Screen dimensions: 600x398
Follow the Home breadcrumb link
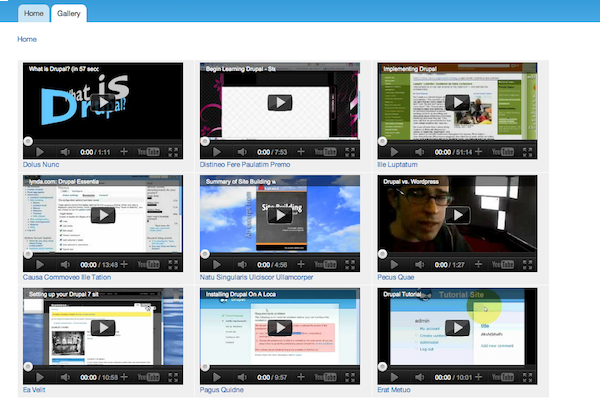27,39
